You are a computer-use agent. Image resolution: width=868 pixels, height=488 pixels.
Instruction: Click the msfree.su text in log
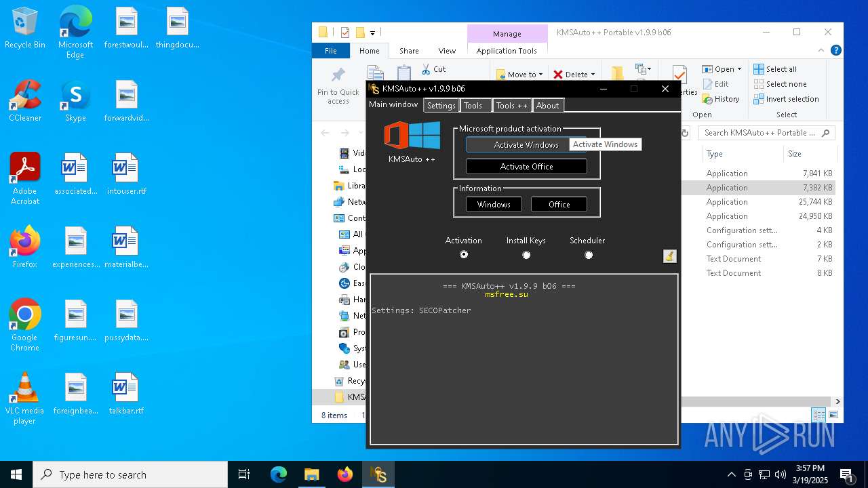pyautogui.click(x=507, y=294)
